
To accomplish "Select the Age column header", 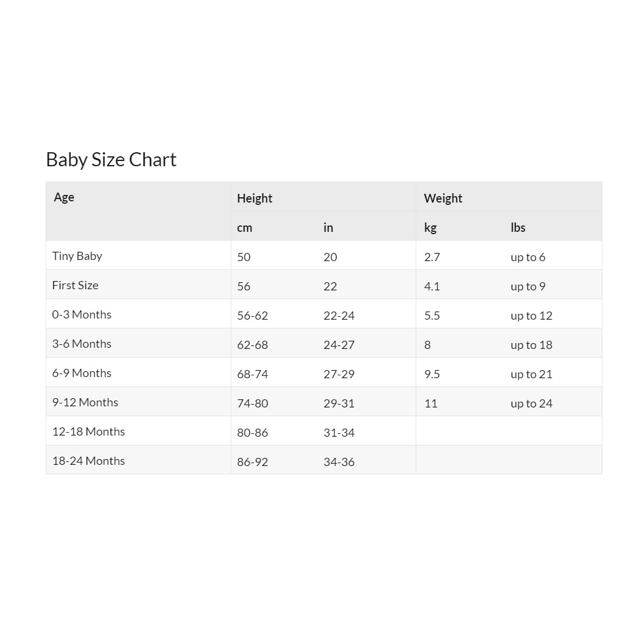I will 64,197.
